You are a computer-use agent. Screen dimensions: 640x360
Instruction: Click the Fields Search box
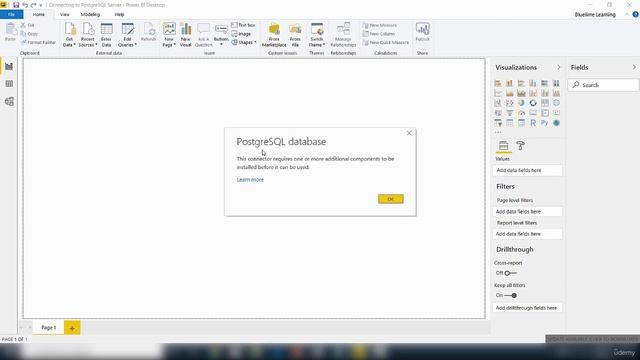tap(603, 85)
